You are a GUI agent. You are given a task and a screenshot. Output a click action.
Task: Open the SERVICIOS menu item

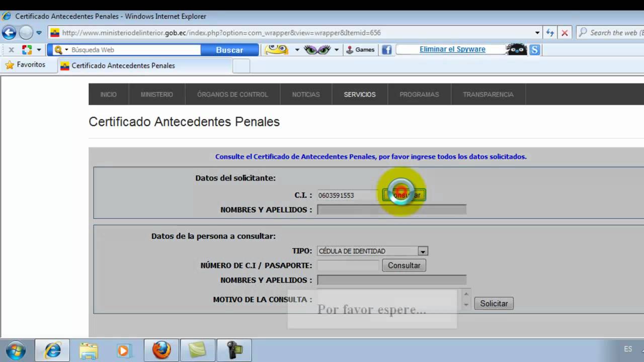(360, 95)
